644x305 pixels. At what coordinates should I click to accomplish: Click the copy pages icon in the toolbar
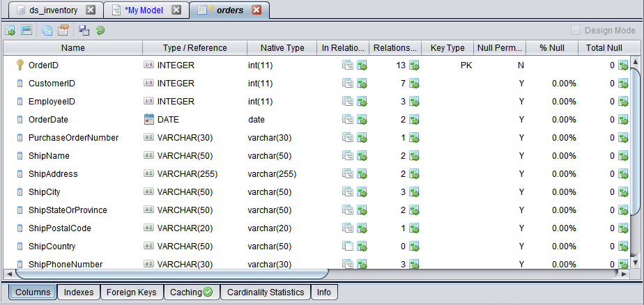47,30
